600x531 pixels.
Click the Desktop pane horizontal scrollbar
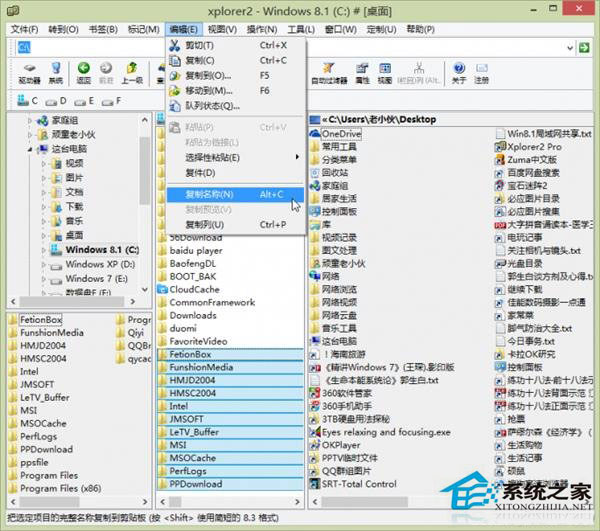point(365,502)
